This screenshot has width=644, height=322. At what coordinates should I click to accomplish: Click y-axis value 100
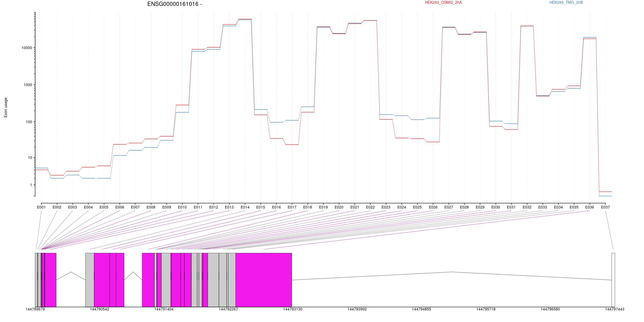coord(28,122)
